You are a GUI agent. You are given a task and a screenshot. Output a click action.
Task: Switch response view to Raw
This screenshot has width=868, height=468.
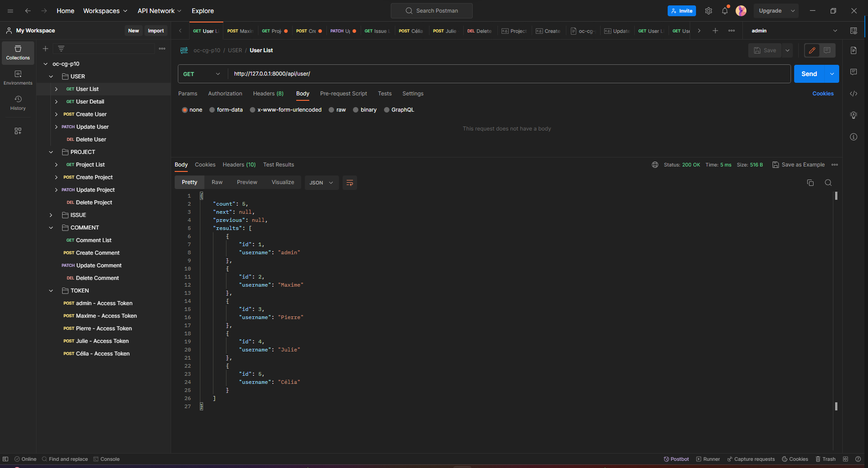pyautogui.click(x=217, y=182)
